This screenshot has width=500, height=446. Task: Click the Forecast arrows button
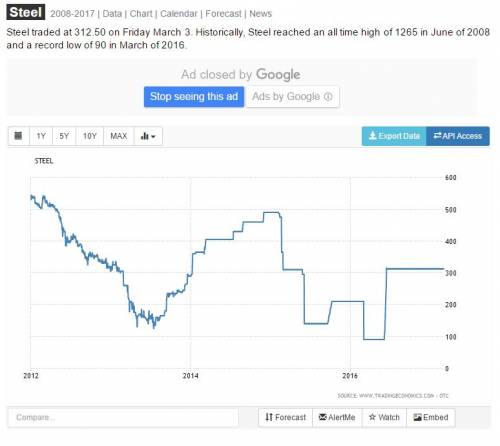(285, 417)
